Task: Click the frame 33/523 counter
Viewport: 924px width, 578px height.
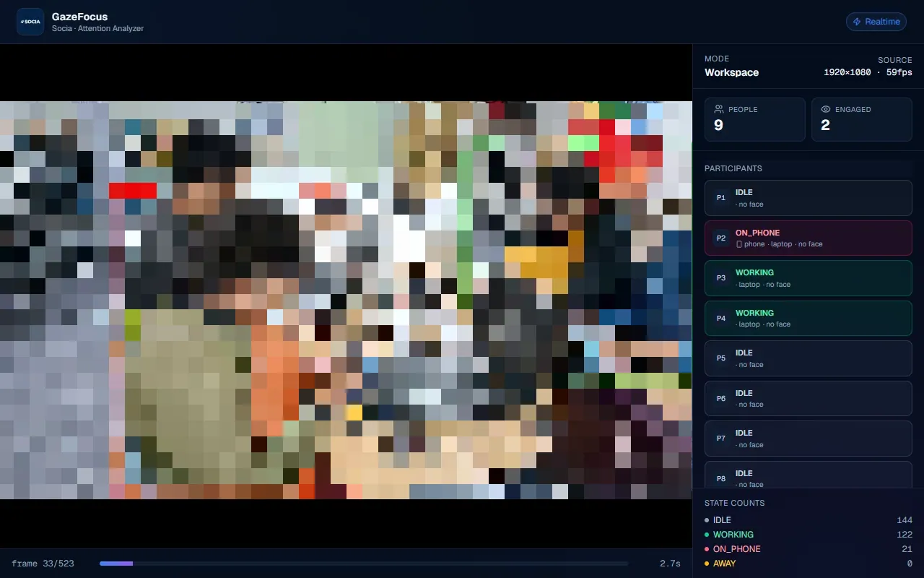Action: 43,564
